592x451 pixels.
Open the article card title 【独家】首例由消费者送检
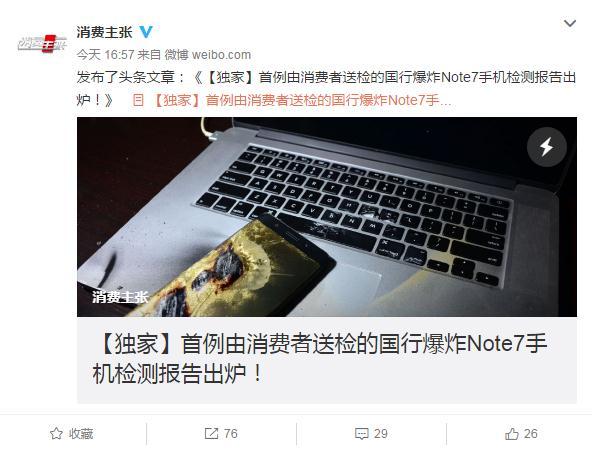pyautogui.click(x=319, y=359)
